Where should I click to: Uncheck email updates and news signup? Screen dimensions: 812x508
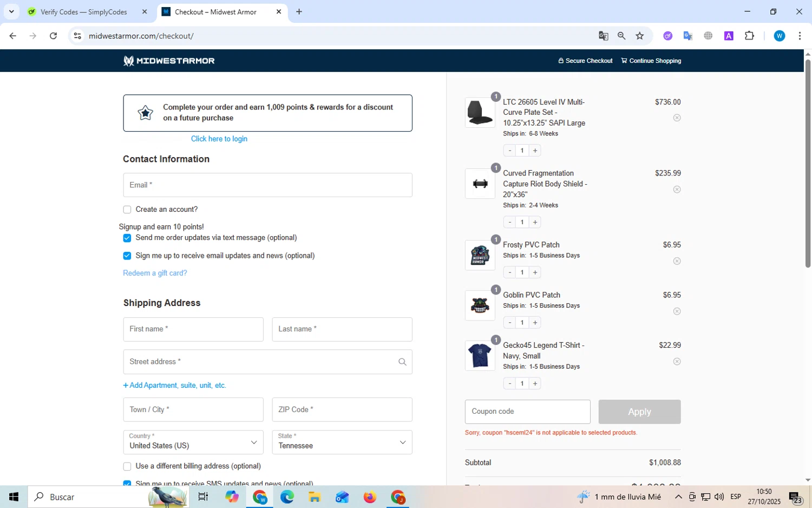[127, 256]
